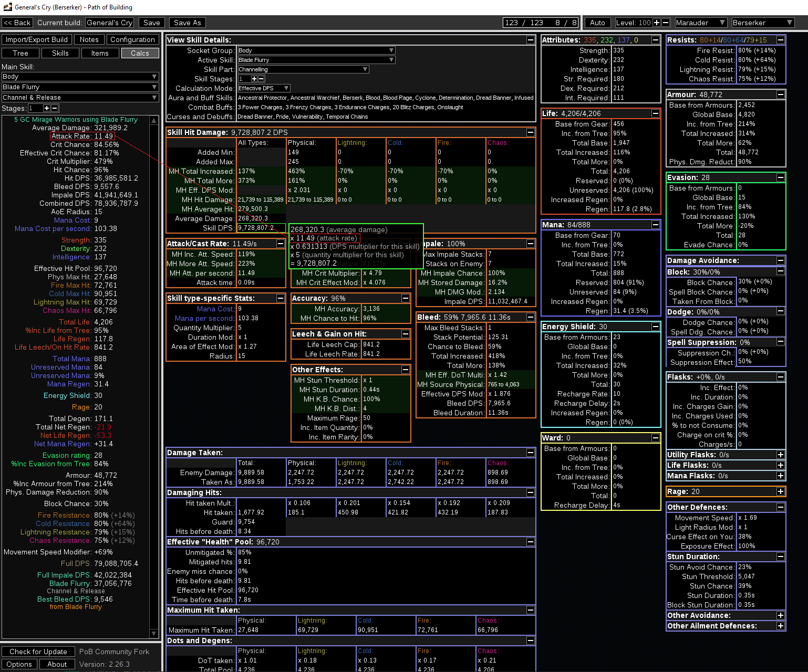Collapse the Effective Health Pool section

pos(531,542)
